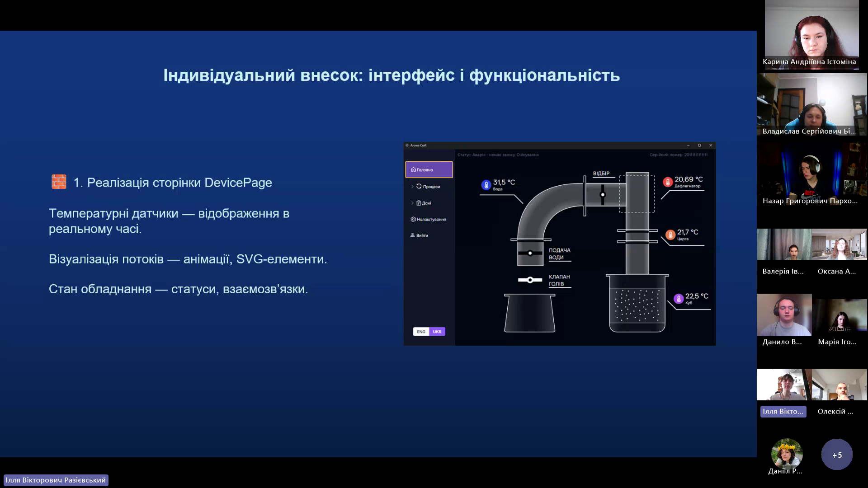This screenshot has width=868, height=488.
Task: Toggle the Клапан голів valve
Action: pyautogui.click(x=530, y=280)
